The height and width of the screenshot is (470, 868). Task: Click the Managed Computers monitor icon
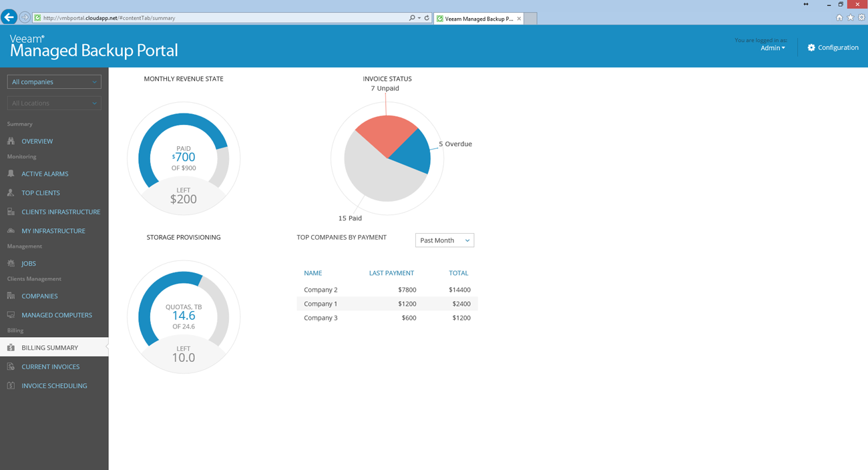[11, 314]
